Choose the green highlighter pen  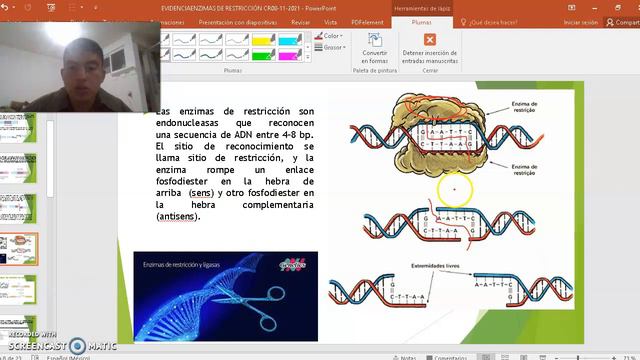264,55
